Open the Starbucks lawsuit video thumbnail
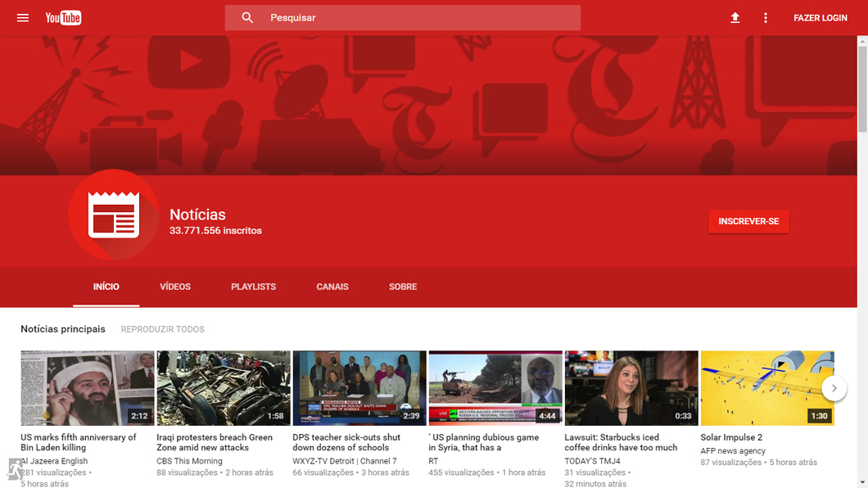Screen dimensions: 868x488 (x=631, y=388)
